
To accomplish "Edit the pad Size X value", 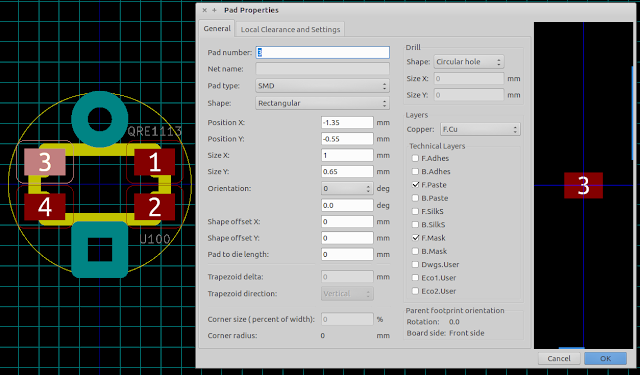I will [x=347, y=155].
